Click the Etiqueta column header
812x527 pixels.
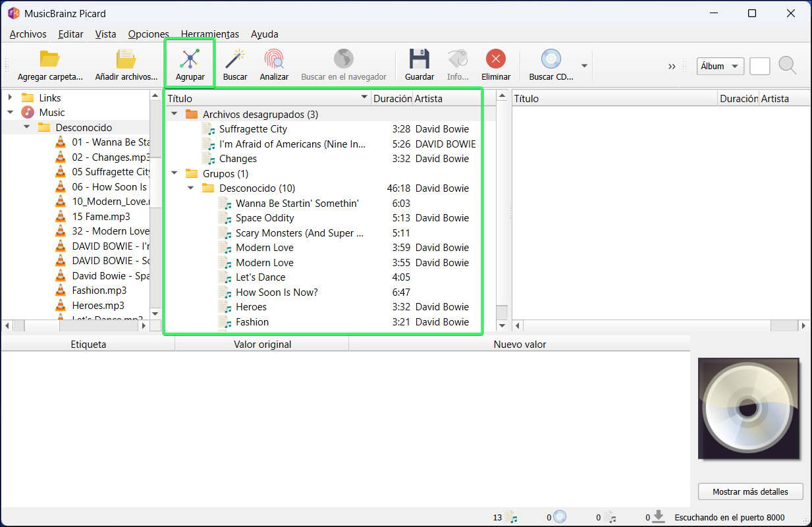(x=88, y=344)
